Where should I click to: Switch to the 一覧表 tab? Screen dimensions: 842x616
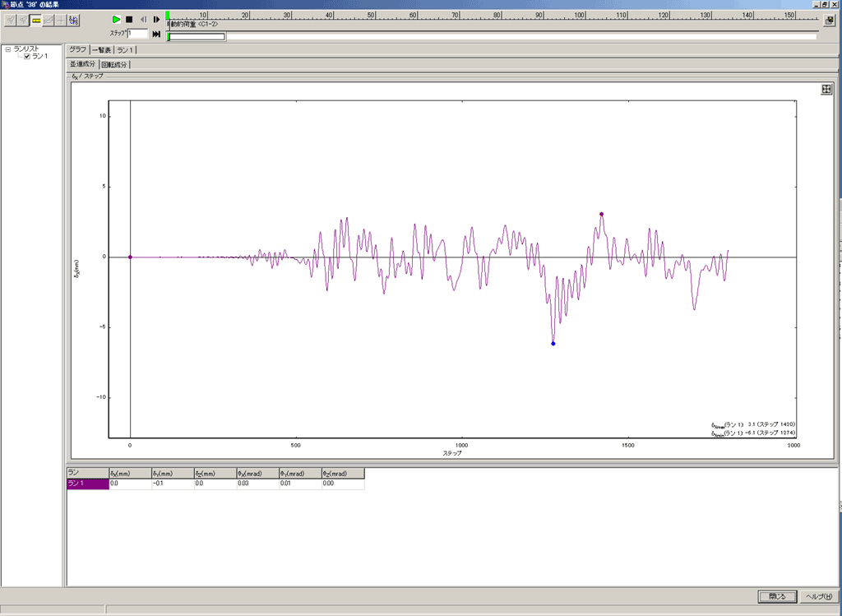[102, 50]
